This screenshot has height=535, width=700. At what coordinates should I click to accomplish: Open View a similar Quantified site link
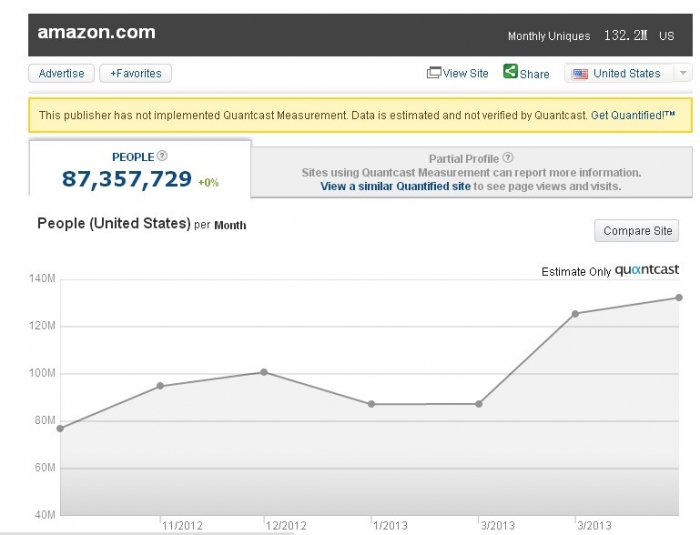coord(395,186)
